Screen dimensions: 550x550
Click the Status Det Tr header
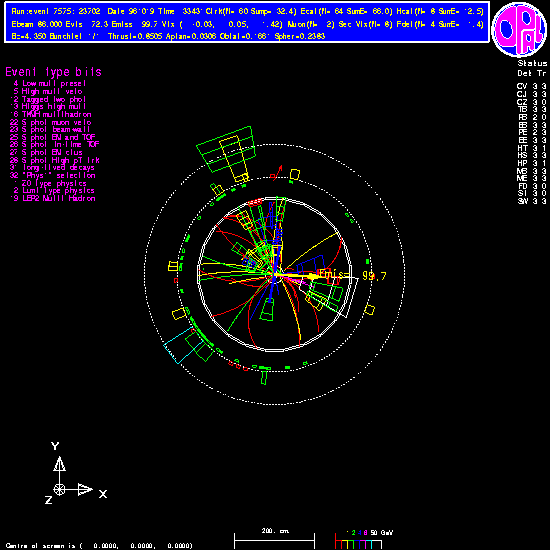[x=532, y=68]
